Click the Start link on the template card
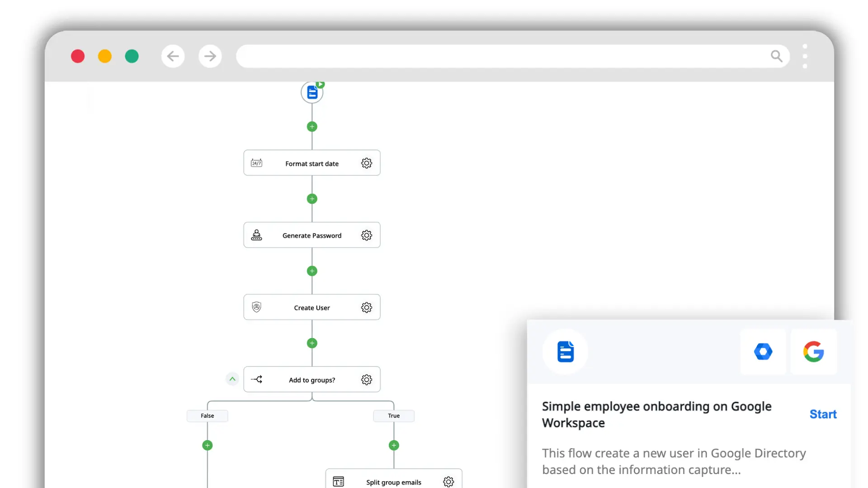This screenshot has height=488, width=868. click(822, 414)
